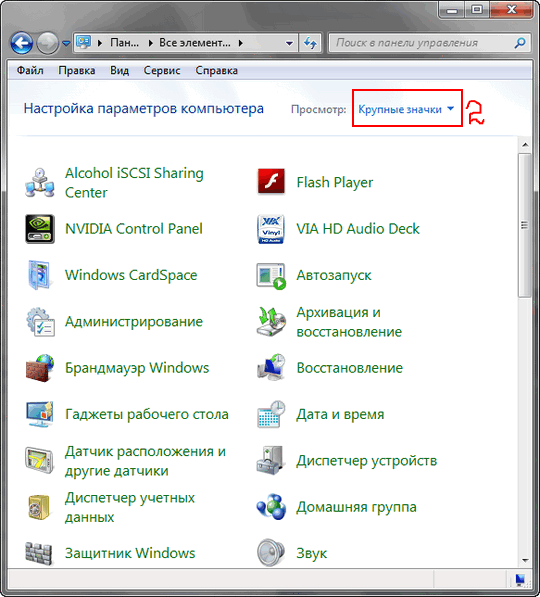Open the VIA HD Audio Deck link text

point(358,229)
